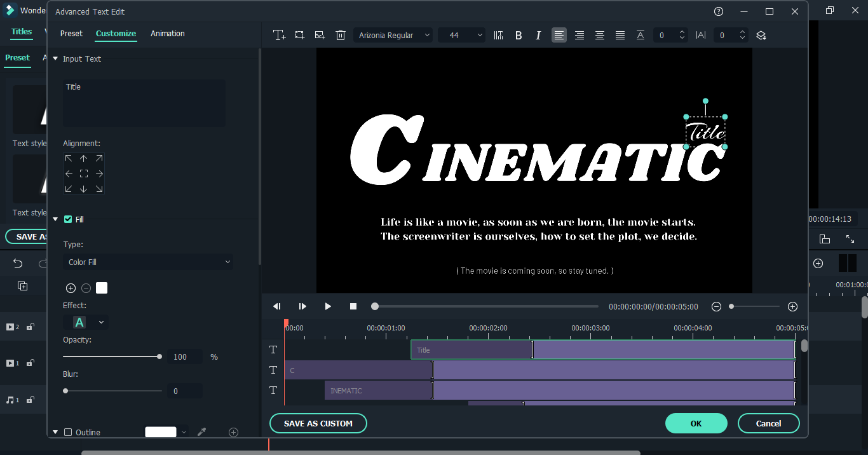868x455 pixels.
Task: Click the white fill color swatch
Action: coord(102,289)
